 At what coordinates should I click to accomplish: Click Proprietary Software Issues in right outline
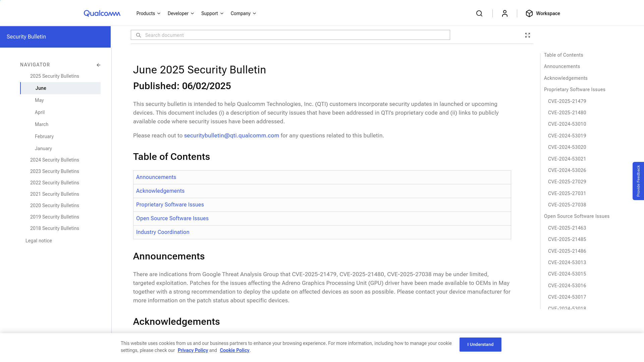575,89
